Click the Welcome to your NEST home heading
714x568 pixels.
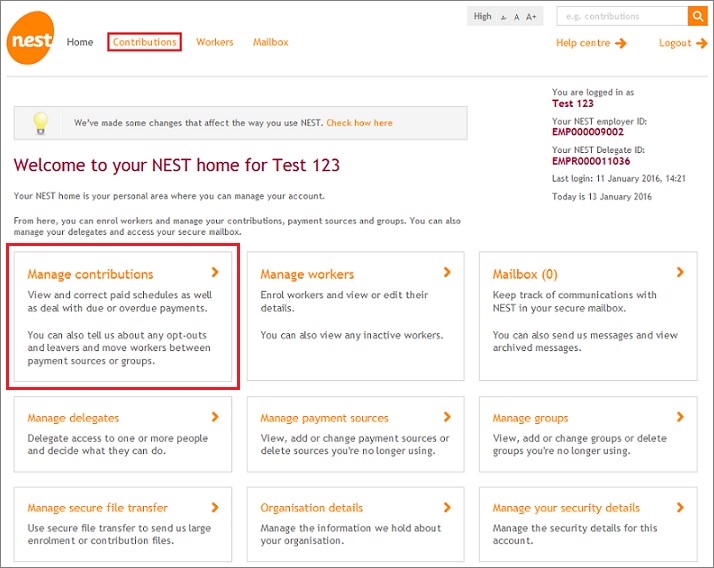click(177, 165)
